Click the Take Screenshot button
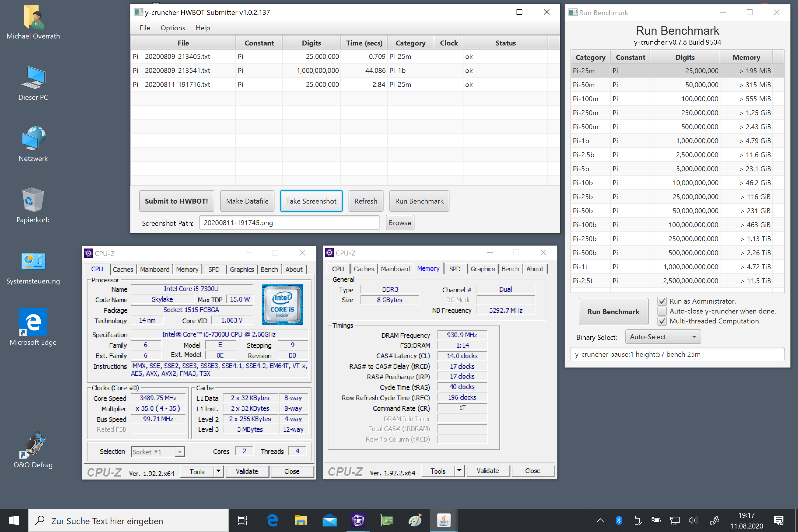Viewport: 798px width, 532px height. pos(311,201)
